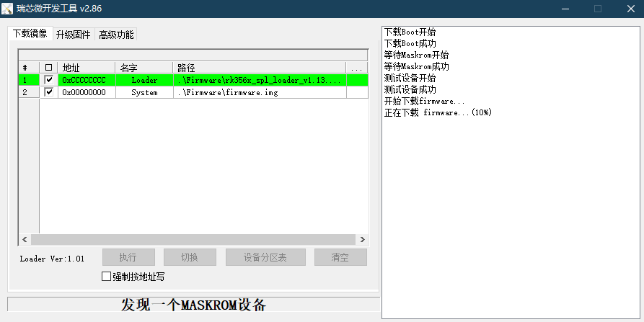This screenshot has width=644, height=322.
Task: Click log line 等待Maskrom开始
Action: 416,55
